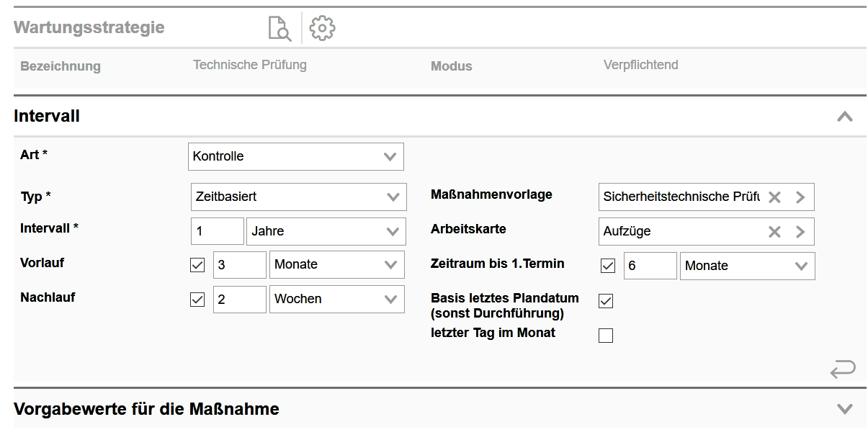Open Maßnahmenvorlage details with arrow icon

tap(800, 197)
